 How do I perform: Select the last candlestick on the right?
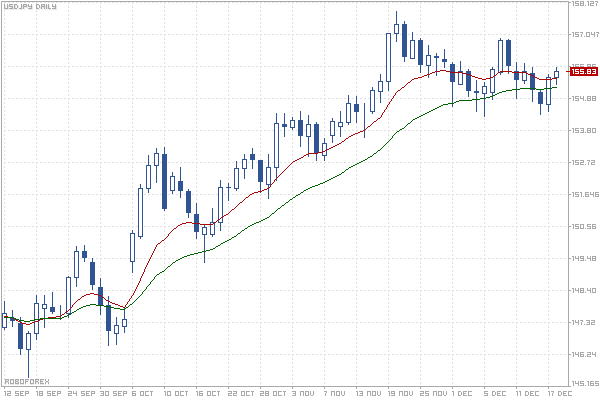[x=557, y=73]
